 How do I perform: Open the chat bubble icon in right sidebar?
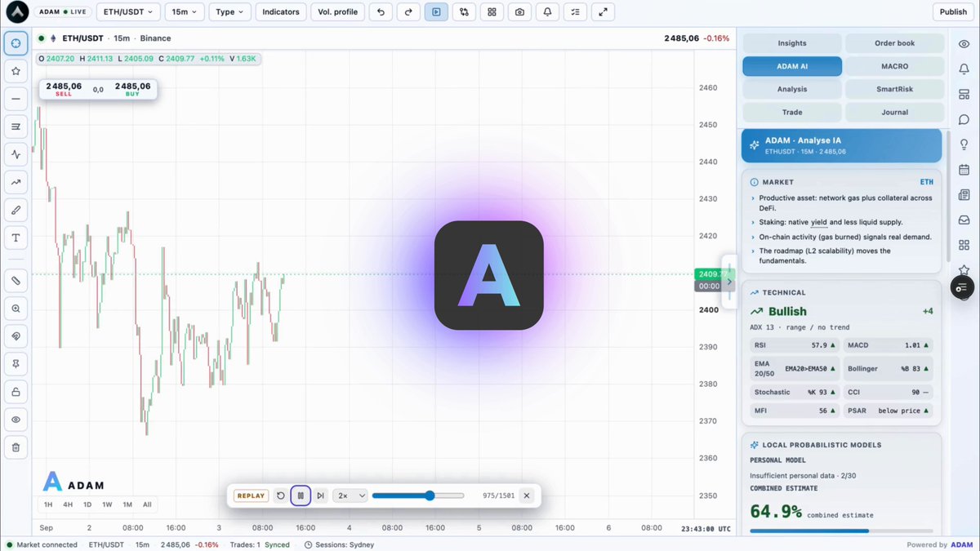(964, 120)
